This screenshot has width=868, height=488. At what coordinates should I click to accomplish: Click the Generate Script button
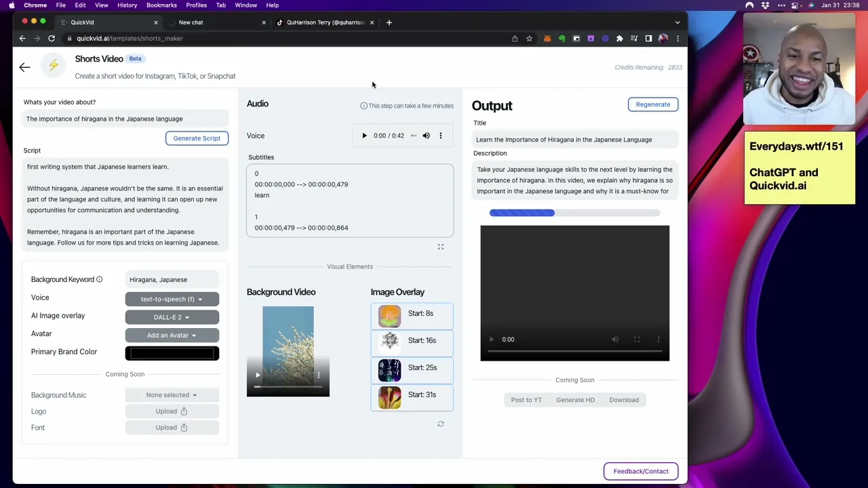(x=197, y=138)
